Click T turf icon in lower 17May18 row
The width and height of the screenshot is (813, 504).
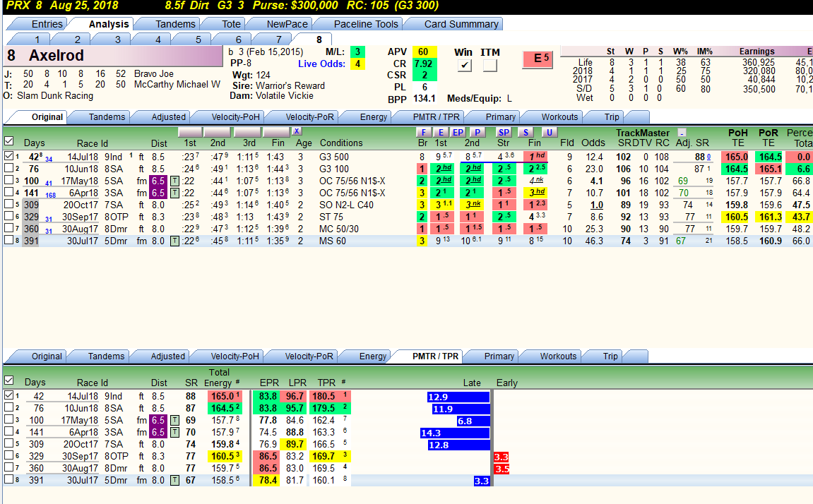[174, 420]
